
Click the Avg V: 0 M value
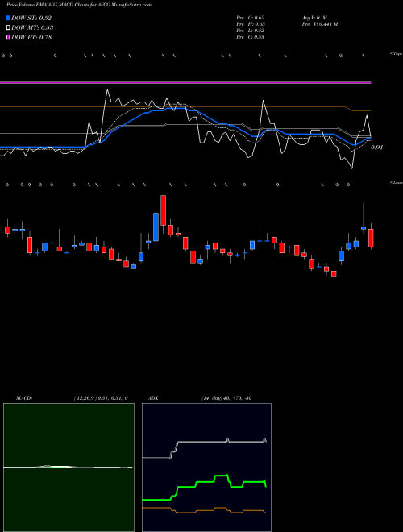[316, 18]
